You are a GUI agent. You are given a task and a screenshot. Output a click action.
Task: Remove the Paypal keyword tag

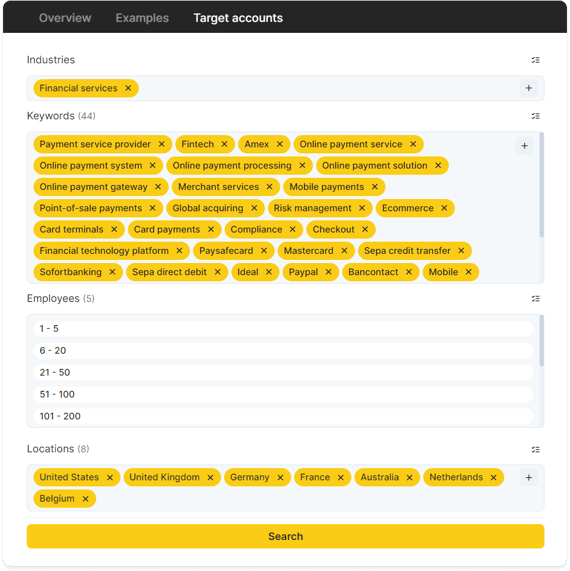click(328, 272)
